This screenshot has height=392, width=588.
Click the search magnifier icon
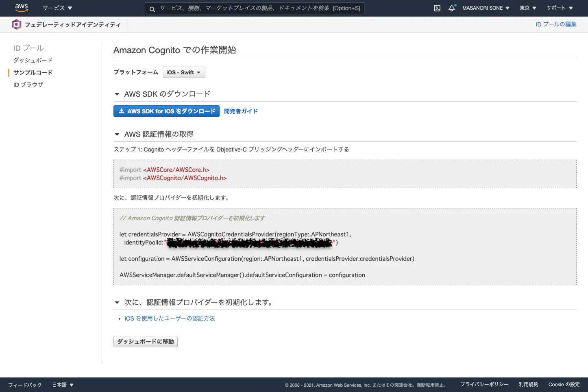pos(152,8)
